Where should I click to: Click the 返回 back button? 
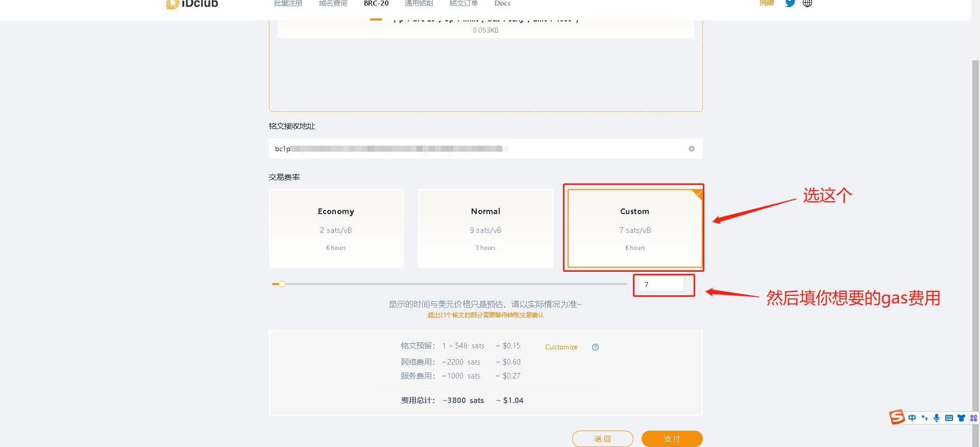click(x=602, y=439)
